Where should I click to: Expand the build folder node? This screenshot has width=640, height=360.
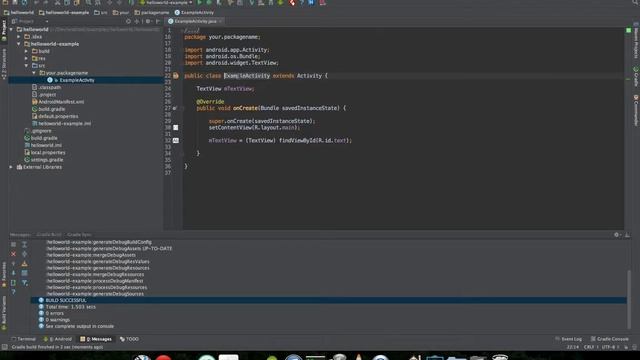click(27, 51)
